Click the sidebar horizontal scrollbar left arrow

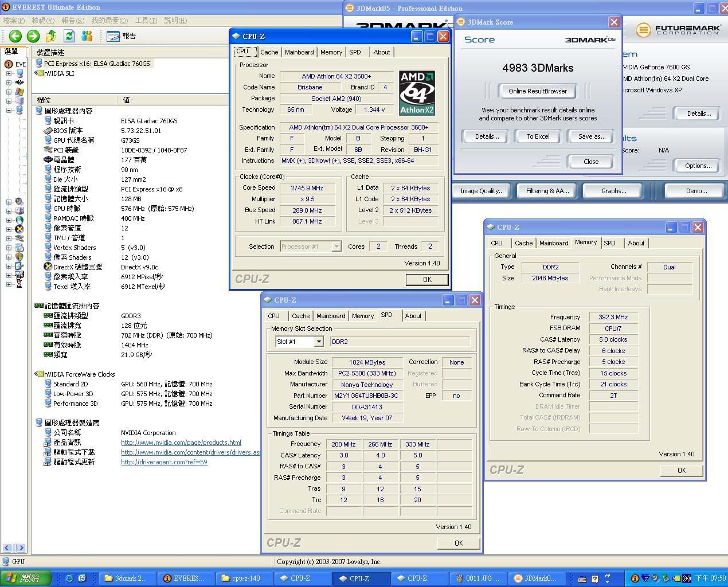point(6,548)
